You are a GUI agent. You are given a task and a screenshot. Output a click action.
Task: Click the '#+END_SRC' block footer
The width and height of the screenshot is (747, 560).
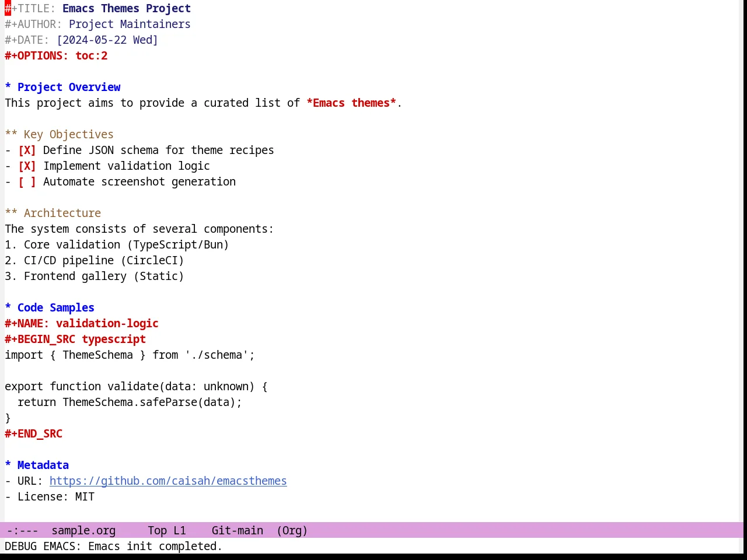point(34,434)
